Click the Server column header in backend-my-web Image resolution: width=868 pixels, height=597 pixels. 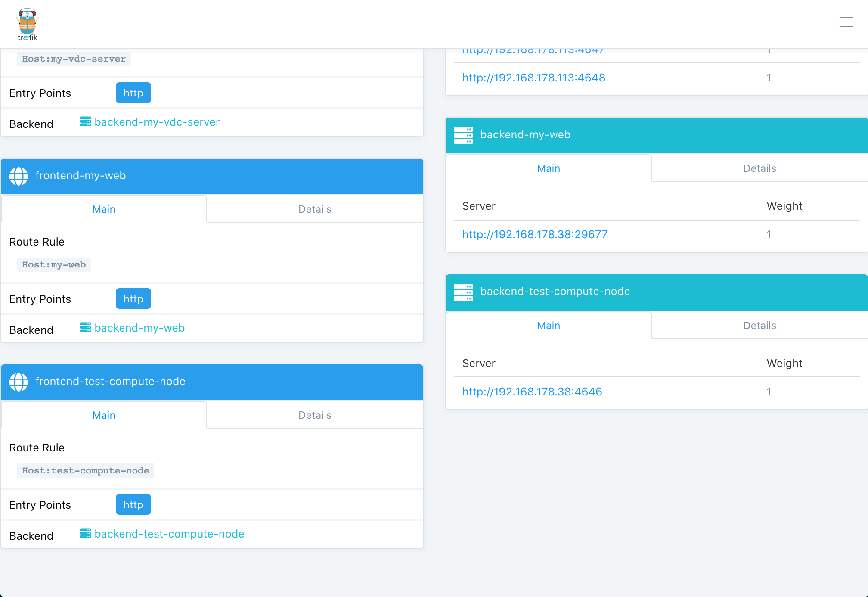pos(479,206)
